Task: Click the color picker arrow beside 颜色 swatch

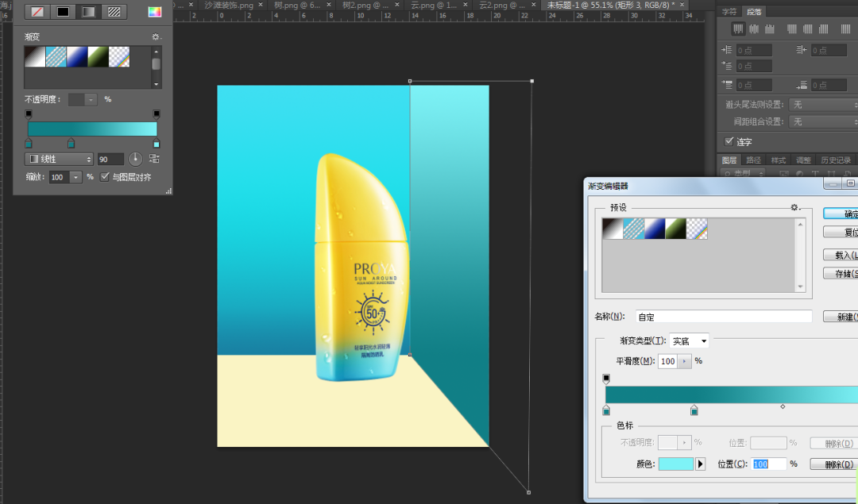Action: tap(701, 464)
